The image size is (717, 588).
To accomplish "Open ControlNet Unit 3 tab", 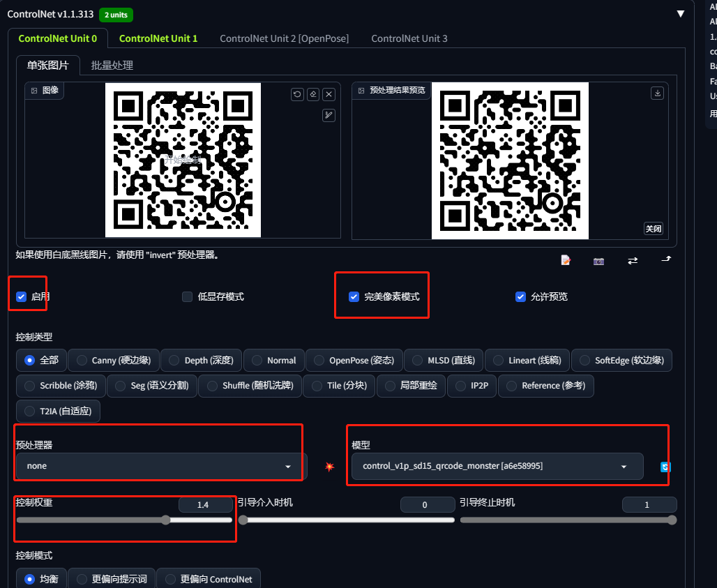I will (x=409, y=38).
